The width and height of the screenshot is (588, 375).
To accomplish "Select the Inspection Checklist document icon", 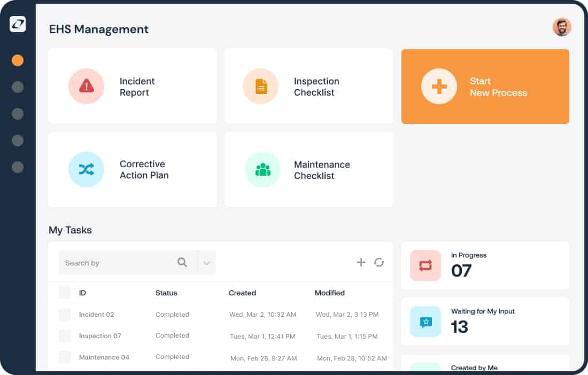I will pos(260,86).
